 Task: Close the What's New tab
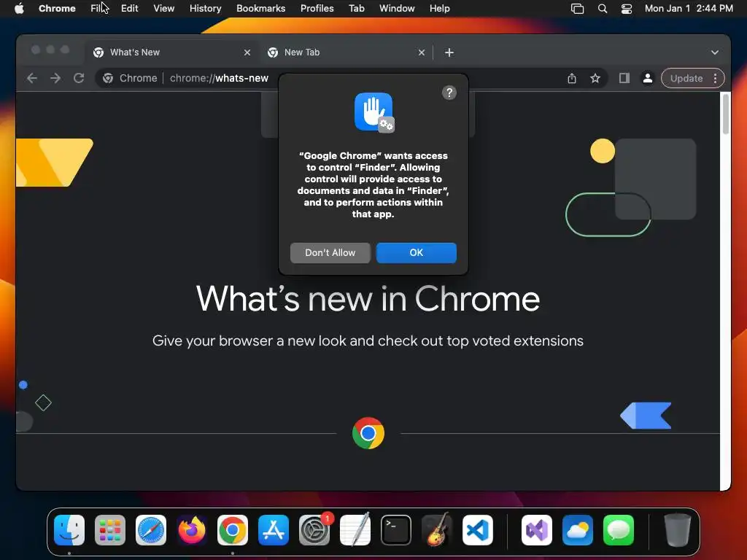[247, 52]
